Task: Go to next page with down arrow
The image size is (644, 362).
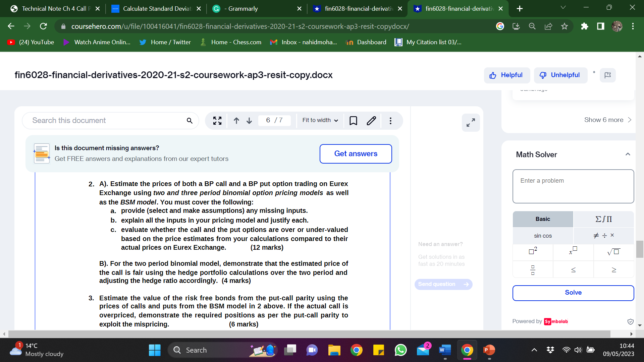Action: 249,121
